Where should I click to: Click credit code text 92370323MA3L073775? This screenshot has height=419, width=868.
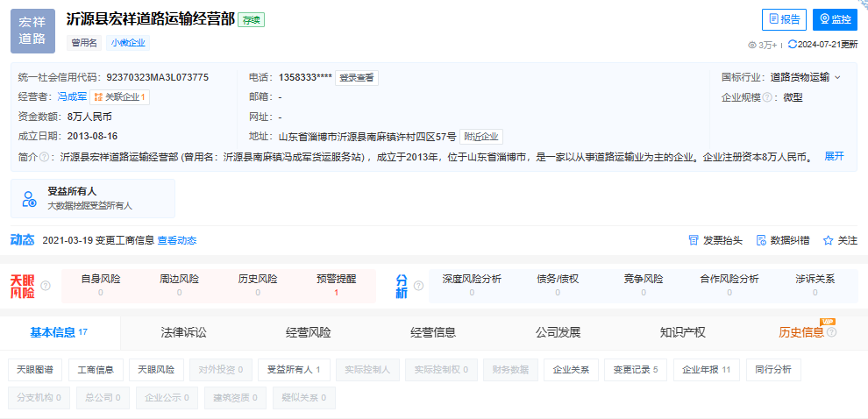click(157, 77)
